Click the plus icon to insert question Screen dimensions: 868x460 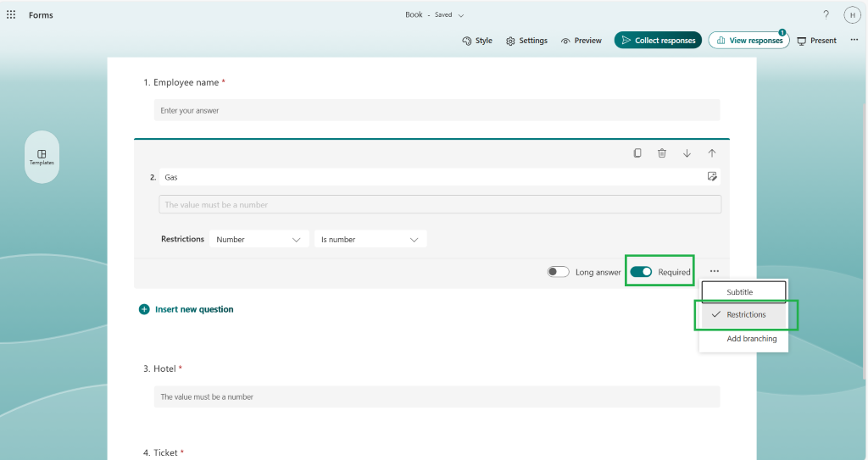[x=144, y=309]
